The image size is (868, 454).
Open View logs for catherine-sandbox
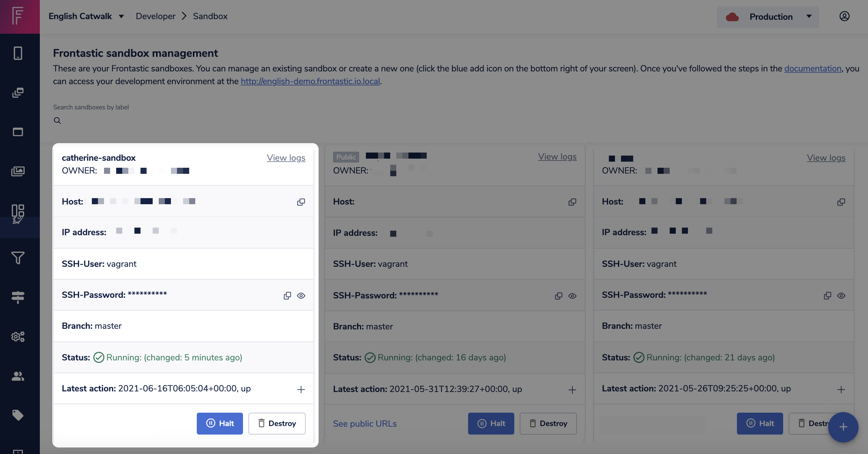(286, 158)
